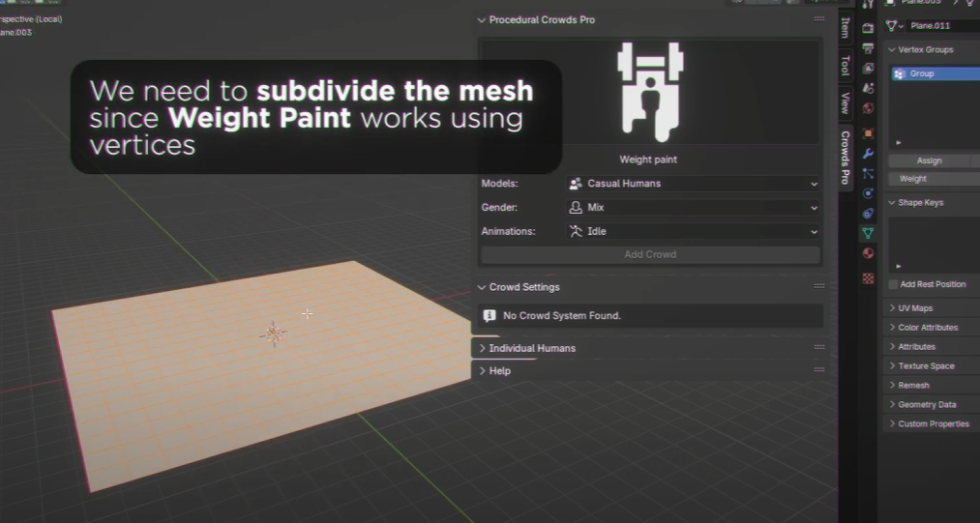Image resolution: width=980 pixels, height=523 pixels.
Task: Open the World properties tab
Action: click(x=868, y=108)
